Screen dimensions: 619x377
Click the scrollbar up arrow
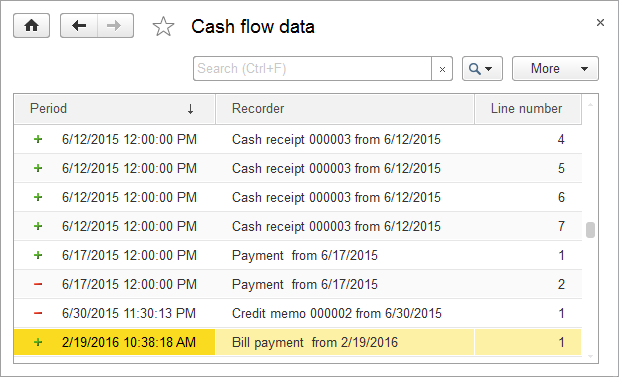tap(590, 105)
